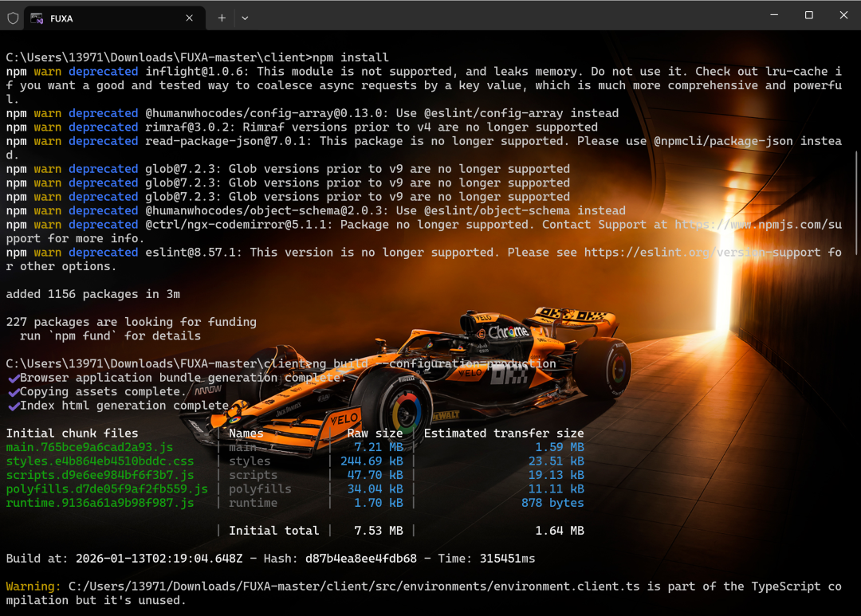861x616 pixels.
Task: Click the 'Raw size' column header
Action: tap(375, 434)
